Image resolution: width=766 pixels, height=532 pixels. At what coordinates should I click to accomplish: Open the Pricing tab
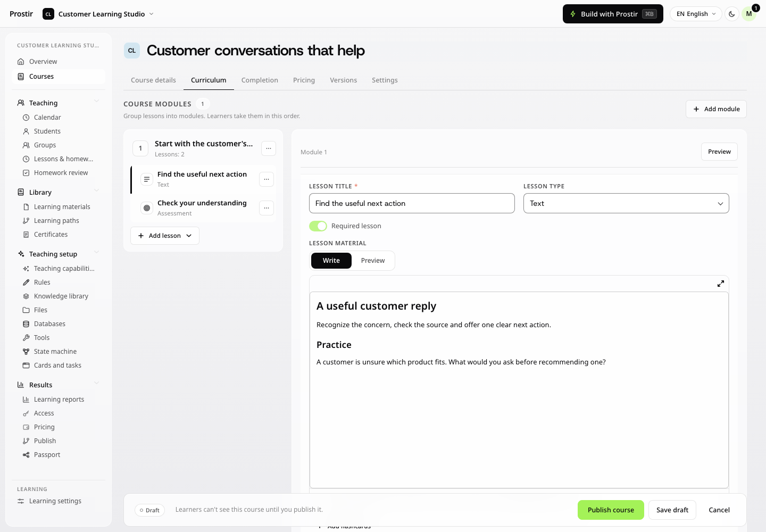coord(304,80)
